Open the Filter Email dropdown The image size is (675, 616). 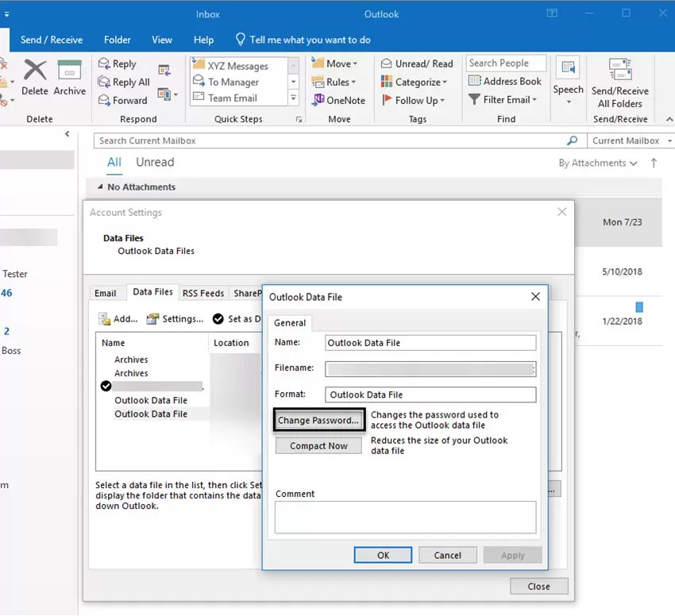click(503, 99)
